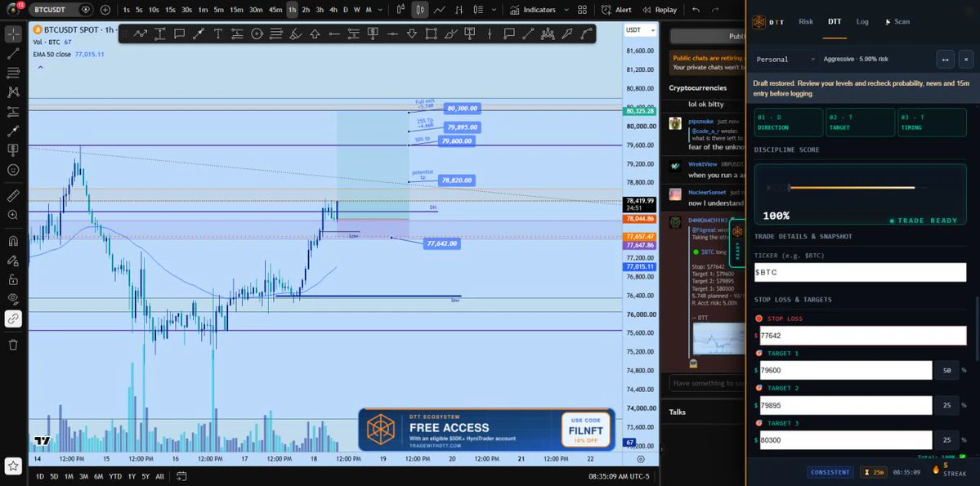Select the 15m timeframe
Viewport: 980px width, 486px height.
pyautogui.click(x=236, y=10)
